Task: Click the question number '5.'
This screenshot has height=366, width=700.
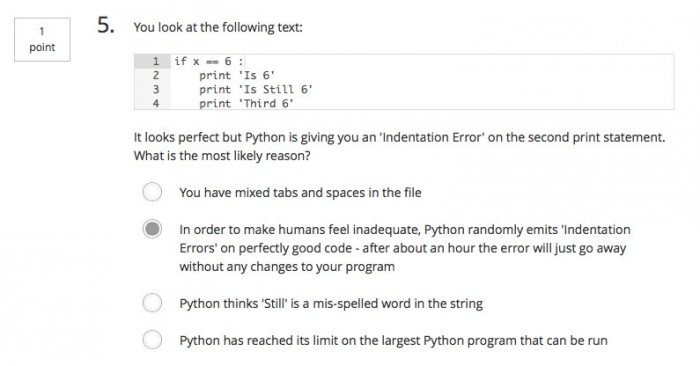Action: [106, 25]
